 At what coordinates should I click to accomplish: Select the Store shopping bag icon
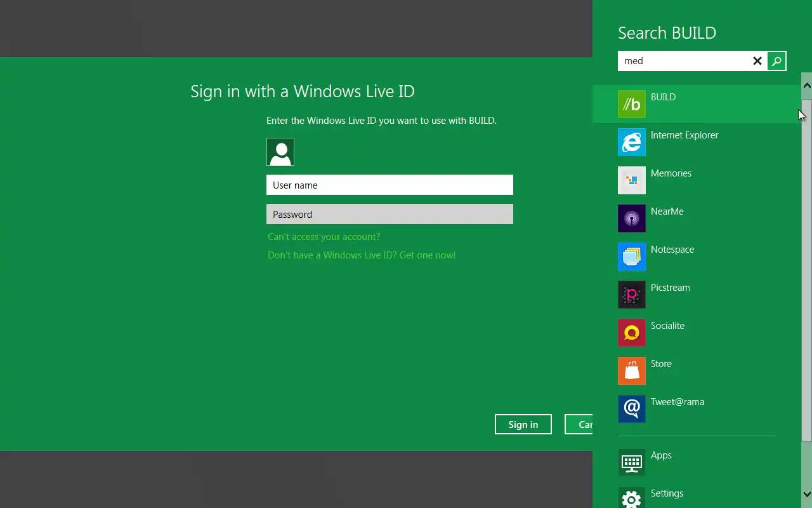tap(632, 371)
